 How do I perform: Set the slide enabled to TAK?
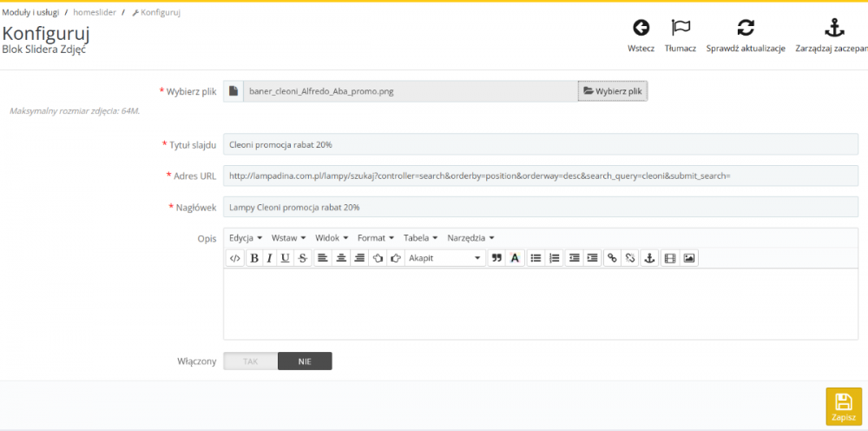coord(250,361)
